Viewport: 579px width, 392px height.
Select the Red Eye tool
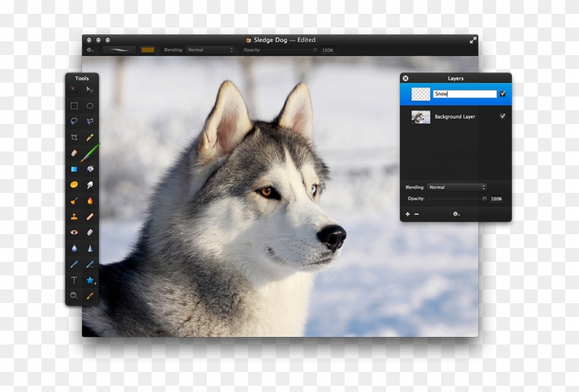(x=74, y=232)
